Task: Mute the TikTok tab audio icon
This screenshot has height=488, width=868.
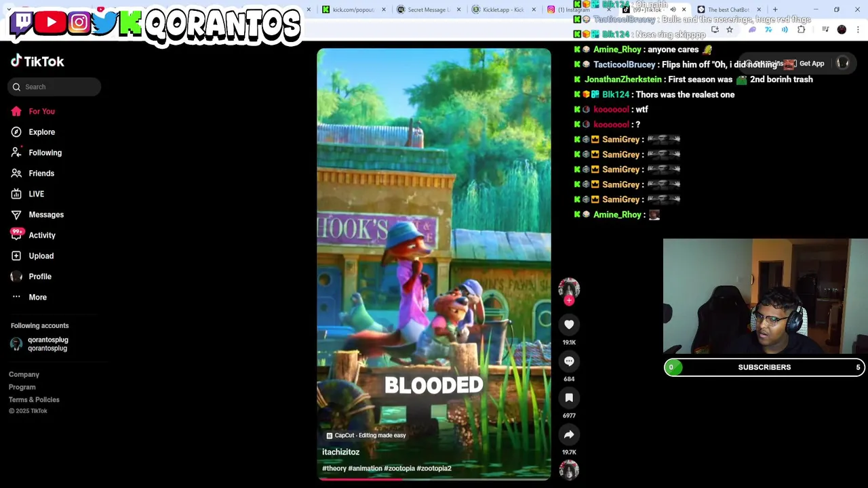Action: click(673, 9)
